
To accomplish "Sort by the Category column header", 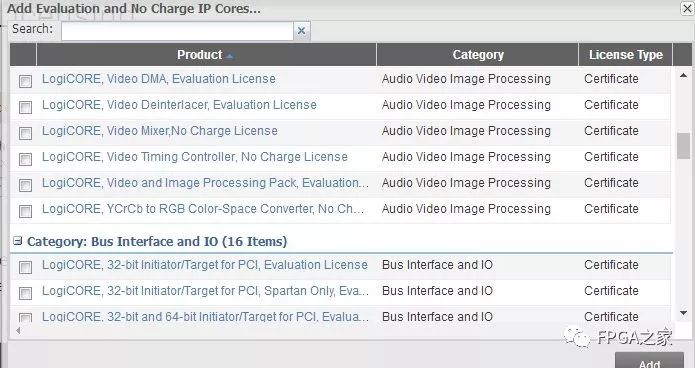I will pyautogui.click(x=477, y=55).
